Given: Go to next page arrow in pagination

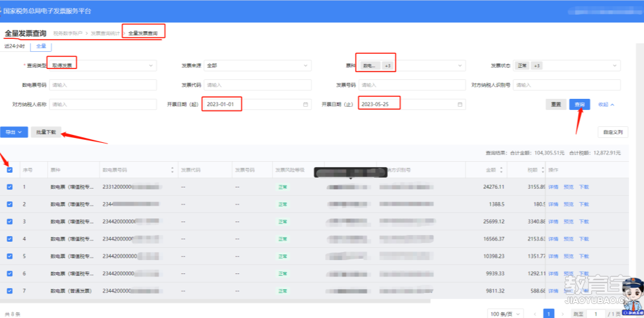Looking at the screenshot, I should (x=563, y=314).
